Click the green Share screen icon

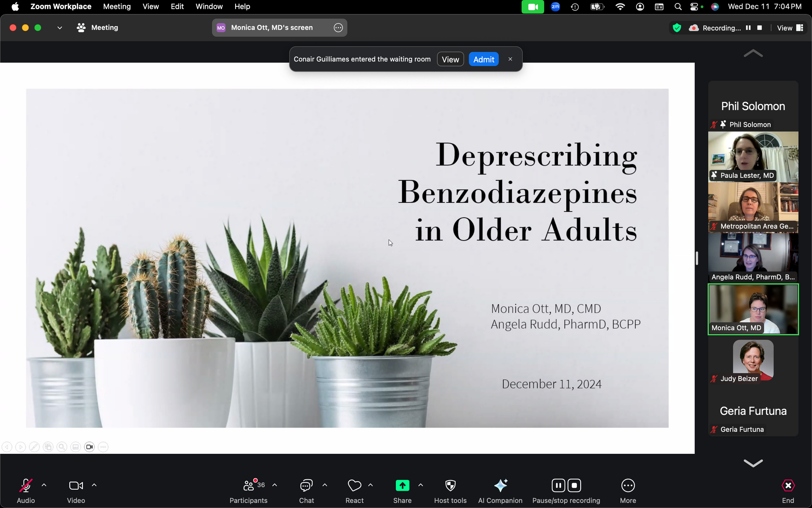[402, 486]
